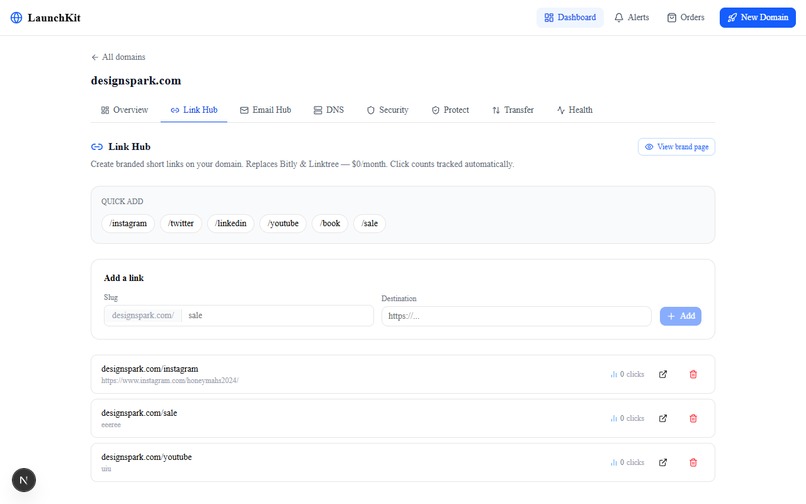This screenshot has width=806, height=504.
Task: Click the instagram.com destination URL text
Action: coord(170,381)
